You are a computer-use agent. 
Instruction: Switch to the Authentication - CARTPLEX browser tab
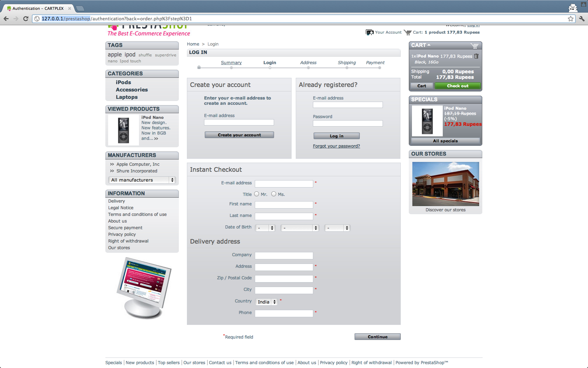pos(38,8)
